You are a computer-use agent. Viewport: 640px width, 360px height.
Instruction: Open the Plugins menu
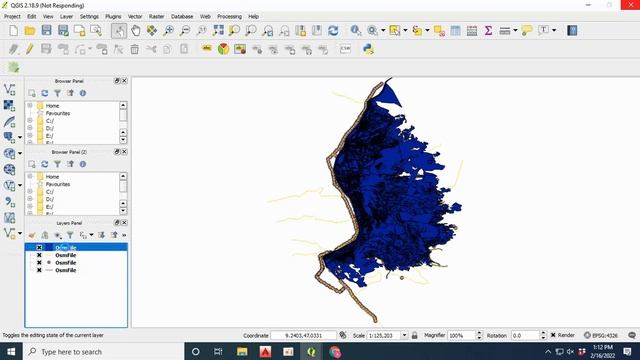pyautogui.click(x=113, y=16)
